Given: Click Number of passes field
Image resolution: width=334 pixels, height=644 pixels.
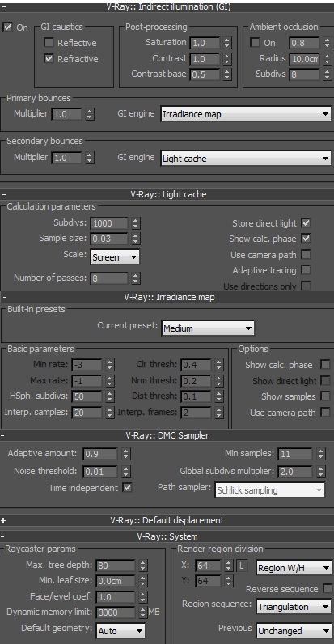Looking at the screenshot, I should 109,278.
